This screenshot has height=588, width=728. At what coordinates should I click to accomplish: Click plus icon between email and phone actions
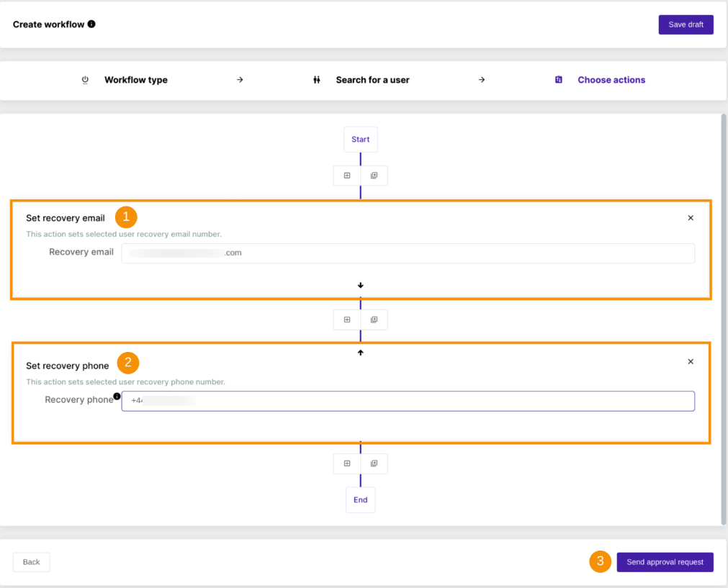(346, 320)
